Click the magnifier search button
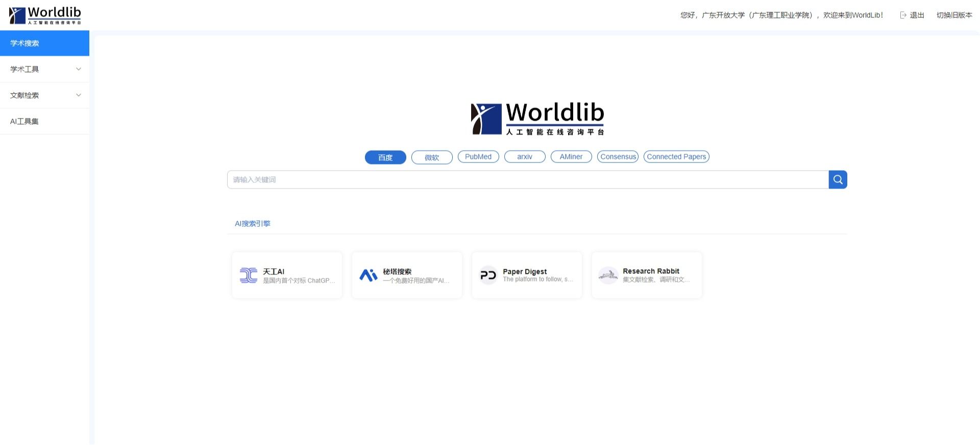 point(838,179)
